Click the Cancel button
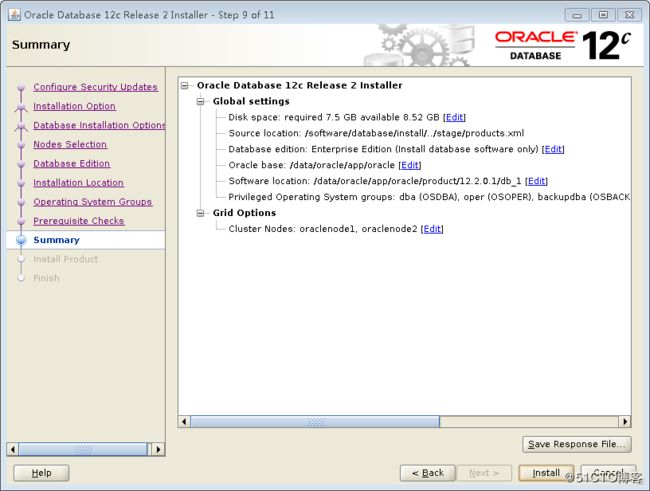The width and height of the screenshot is (650, 491). (609, 473)
